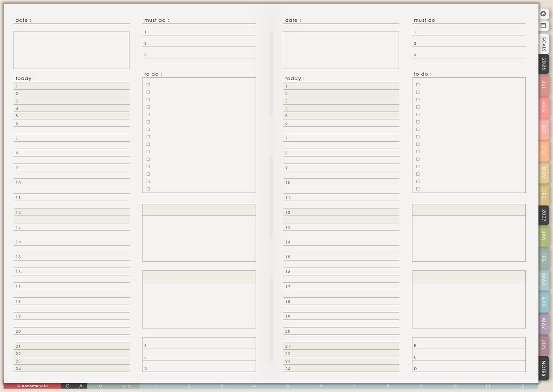Open bottom index tab 2
The width and height of the screenshot is (553, 392).
[189, 386]
